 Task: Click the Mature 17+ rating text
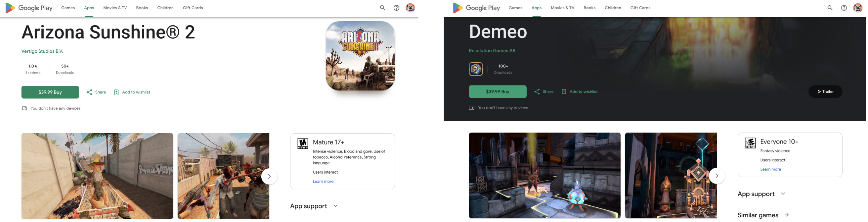point(328,142)
